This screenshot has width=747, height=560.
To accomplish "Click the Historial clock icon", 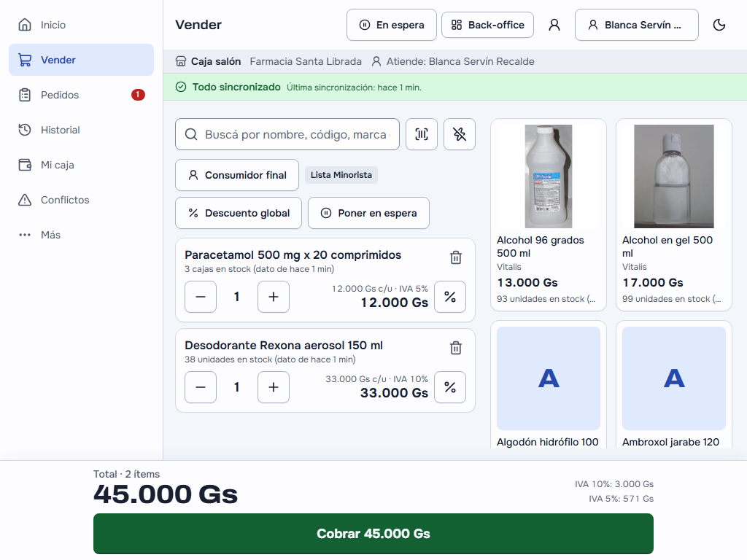I will (25, 130).
